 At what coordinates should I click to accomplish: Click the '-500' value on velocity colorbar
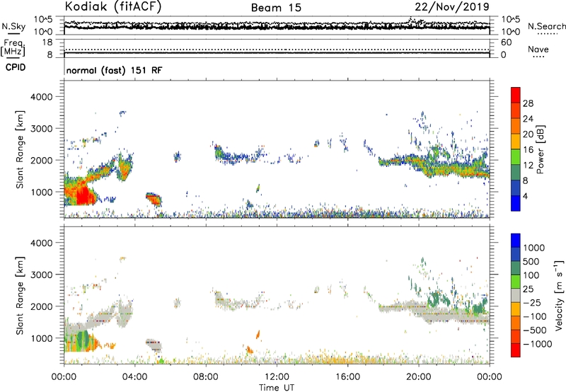pos(534,330)
